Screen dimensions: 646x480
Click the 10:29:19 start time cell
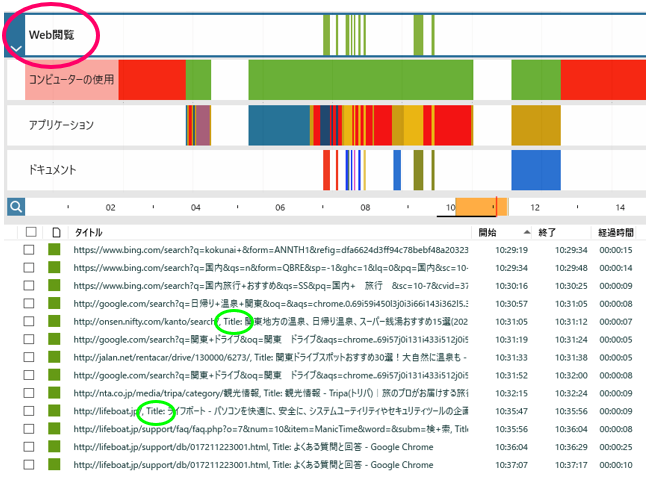click(511, 250)
